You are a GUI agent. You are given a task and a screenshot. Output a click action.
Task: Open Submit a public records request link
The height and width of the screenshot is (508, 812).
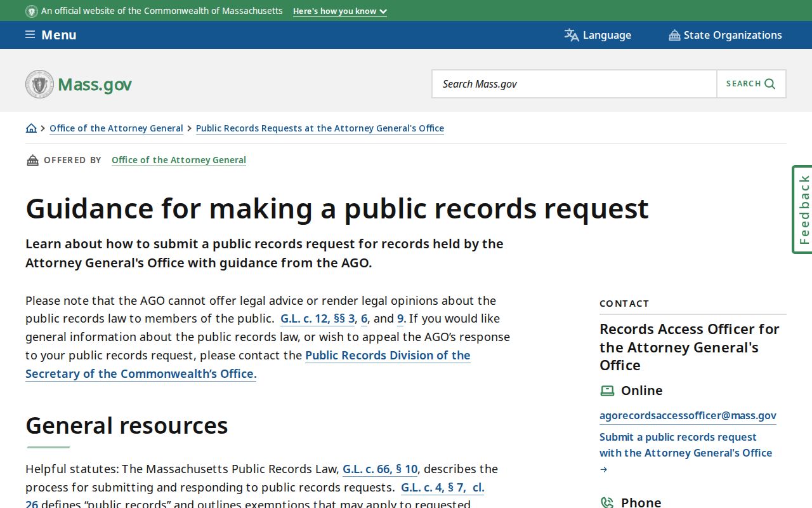[x=686, y=445]
